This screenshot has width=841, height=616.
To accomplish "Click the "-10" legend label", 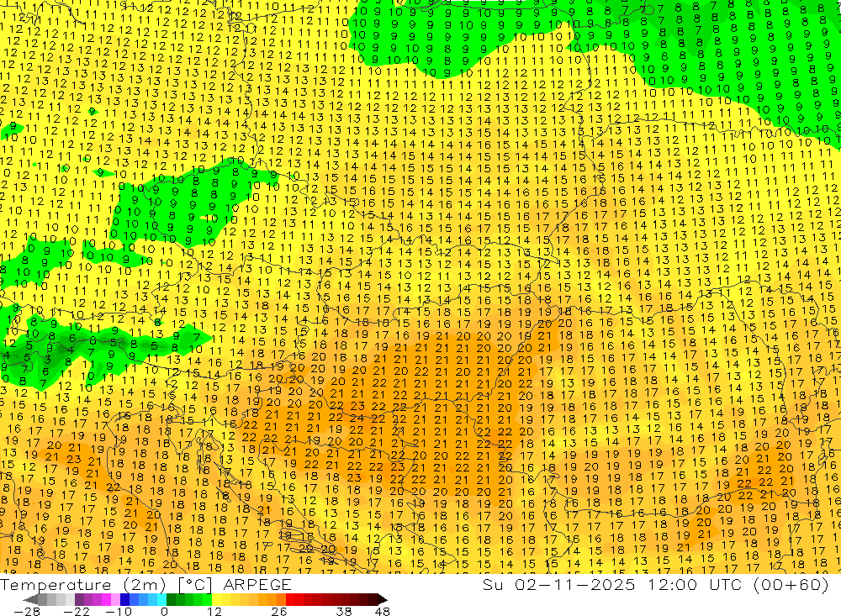I will [119, 611].
